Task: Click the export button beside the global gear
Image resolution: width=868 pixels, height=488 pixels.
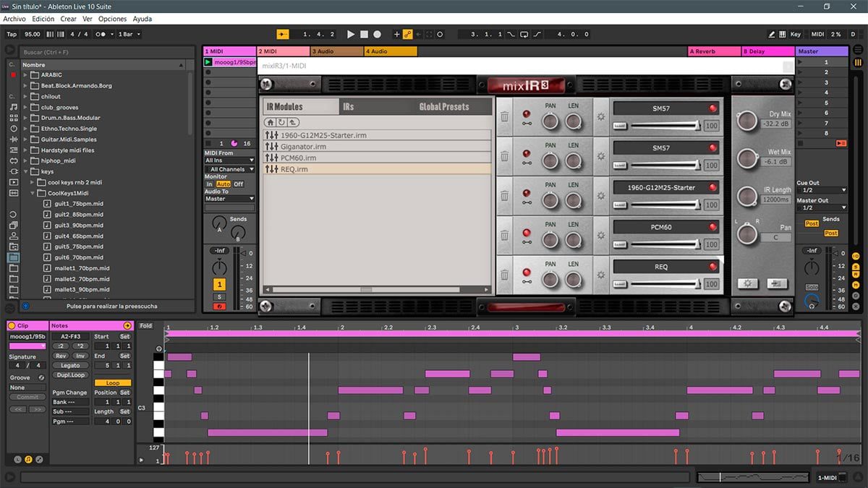Action: point(777,283)
